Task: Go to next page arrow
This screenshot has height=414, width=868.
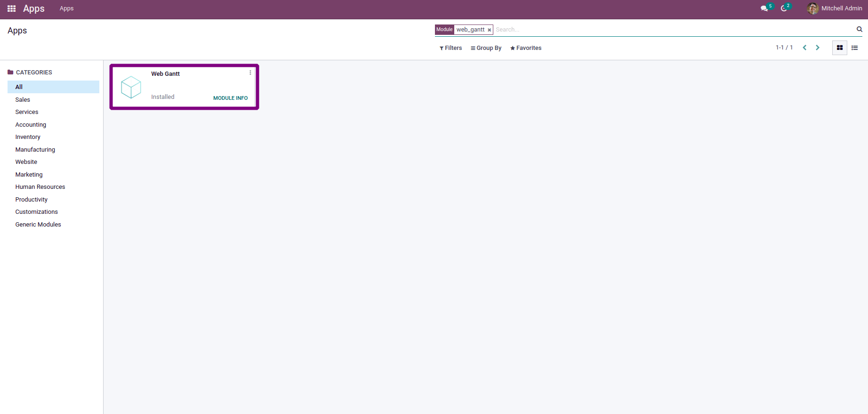Action: point(818,48)
